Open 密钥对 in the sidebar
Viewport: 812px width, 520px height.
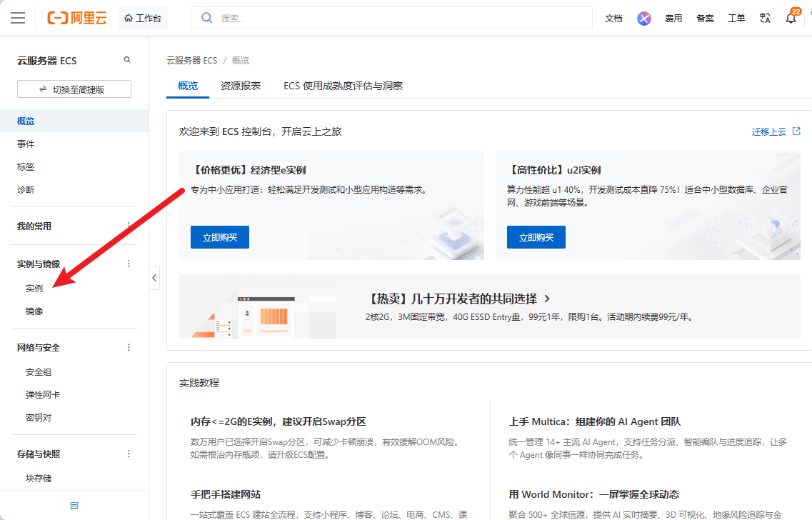pos(39,417)
